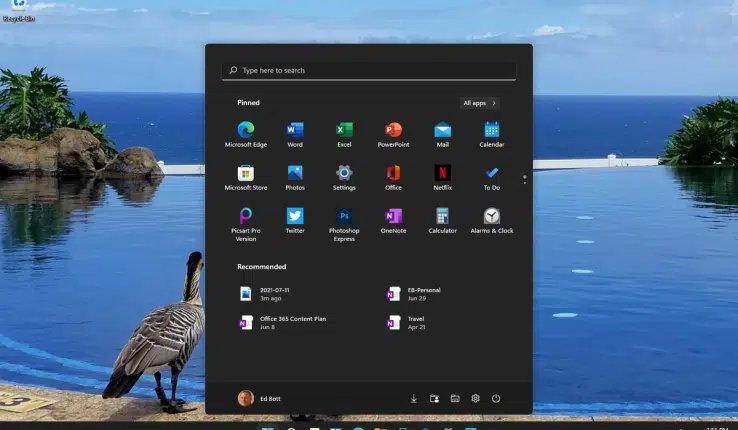Select the Recycle Bin desktop icon

pyautogui.click(x=18, y=10)
